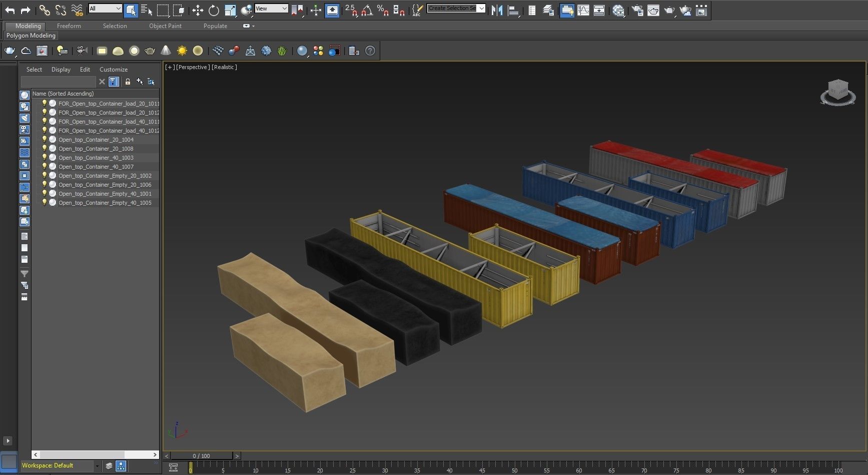The image size is (868, 475).
Task: Toggle the lock icon in scene explorer
Action: tap(128, 82)
